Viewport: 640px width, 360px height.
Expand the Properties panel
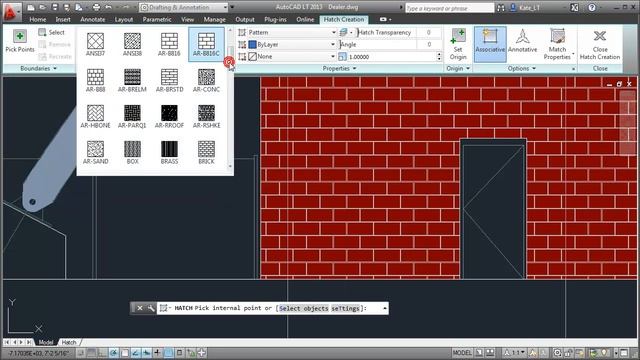tap(340, 68)
